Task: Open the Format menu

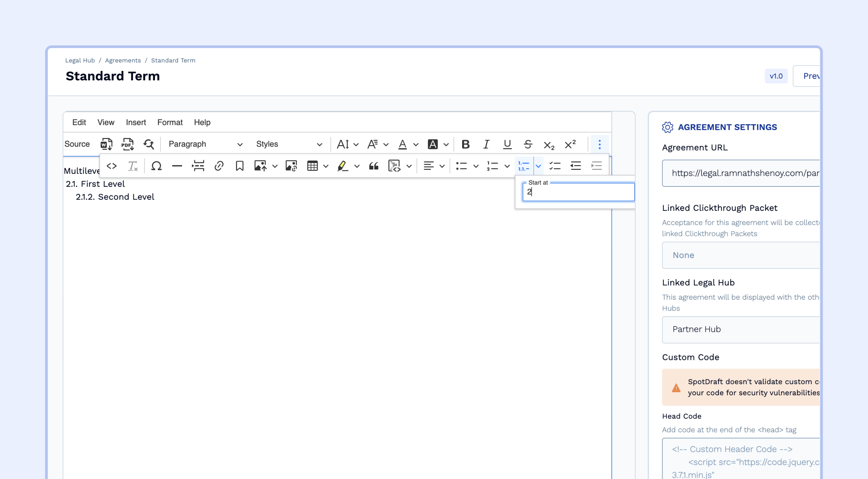Action: click(170, 122)
